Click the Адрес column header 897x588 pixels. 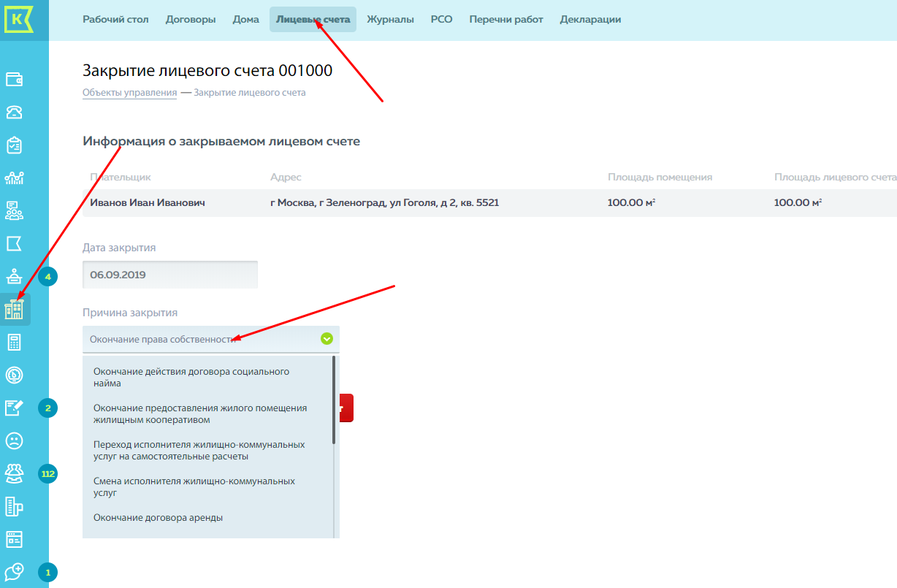[x=286, y=177]
